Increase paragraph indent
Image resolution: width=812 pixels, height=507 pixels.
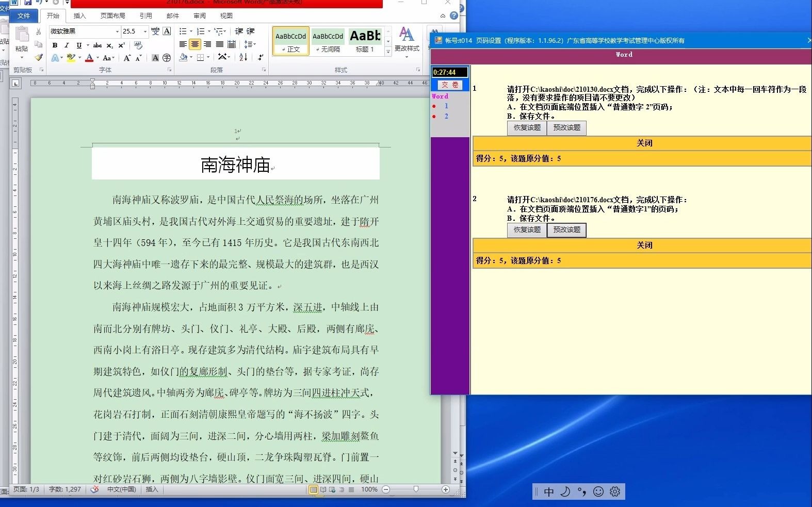tap(251, 31)
